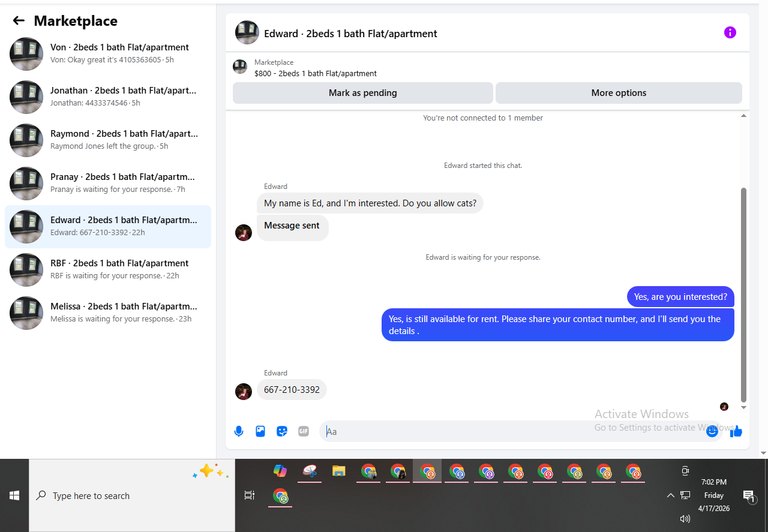Click the chat scrollbar down arrow

click(744, 408)
